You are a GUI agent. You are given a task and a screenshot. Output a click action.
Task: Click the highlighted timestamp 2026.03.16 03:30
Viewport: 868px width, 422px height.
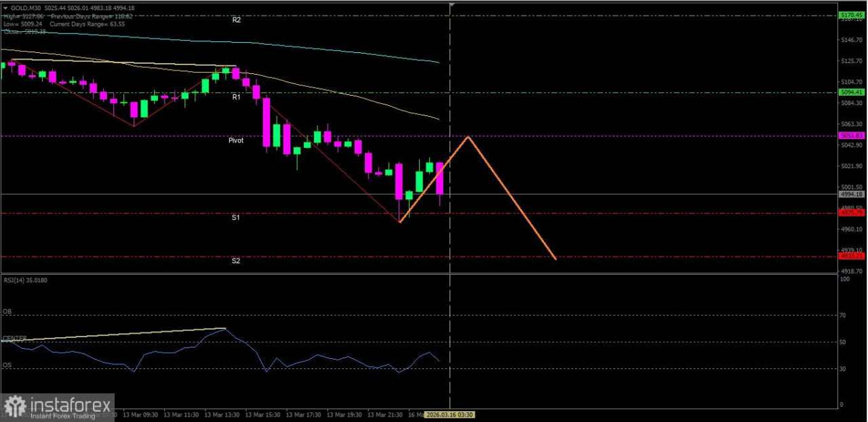pyautogui.click(x=450, y=415)
